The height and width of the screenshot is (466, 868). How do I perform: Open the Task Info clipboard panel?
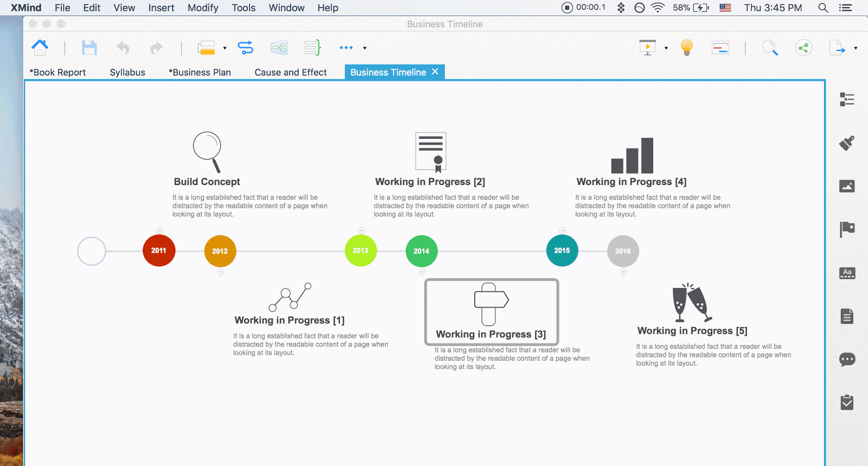point(847,402)
